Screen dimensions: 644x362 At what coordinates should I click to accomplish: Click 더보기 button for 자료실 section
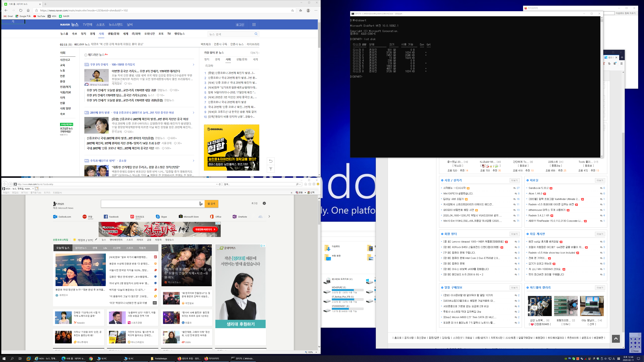click(600, 180)
